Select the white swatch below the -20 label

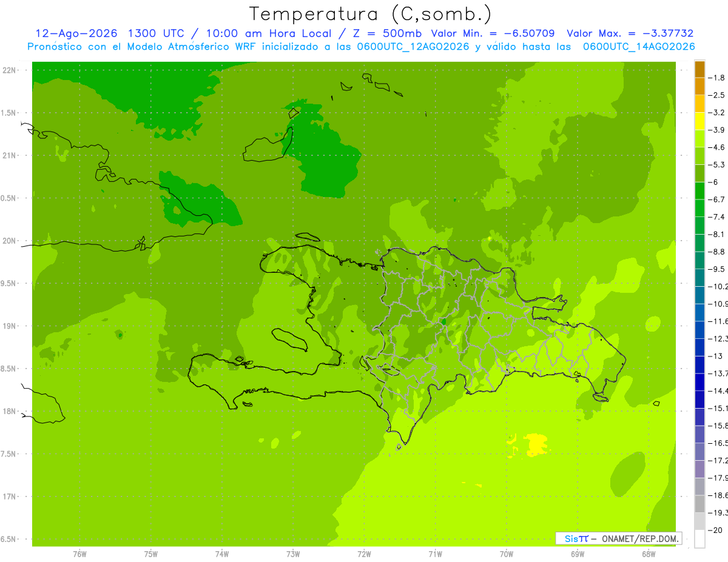pos(699,539)
